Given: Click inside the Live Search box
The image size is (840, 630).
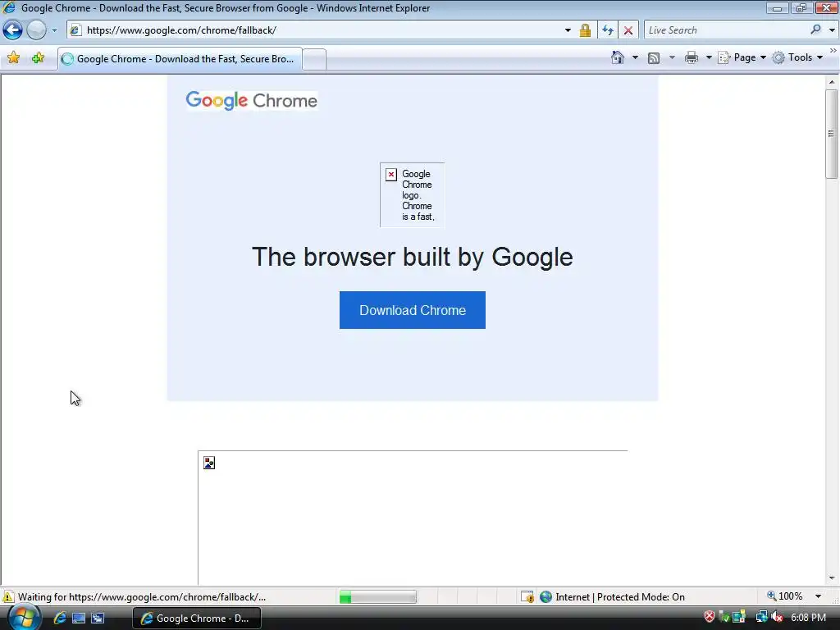Looking at the screenshot, I should click(x=726, y=30).
